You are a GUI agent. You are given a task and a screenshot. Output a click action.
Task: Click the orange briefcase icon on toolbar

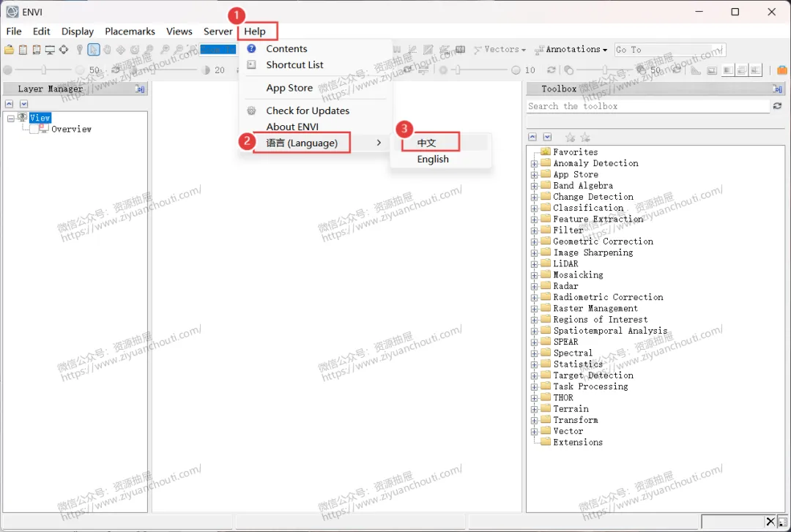(782, 70)
